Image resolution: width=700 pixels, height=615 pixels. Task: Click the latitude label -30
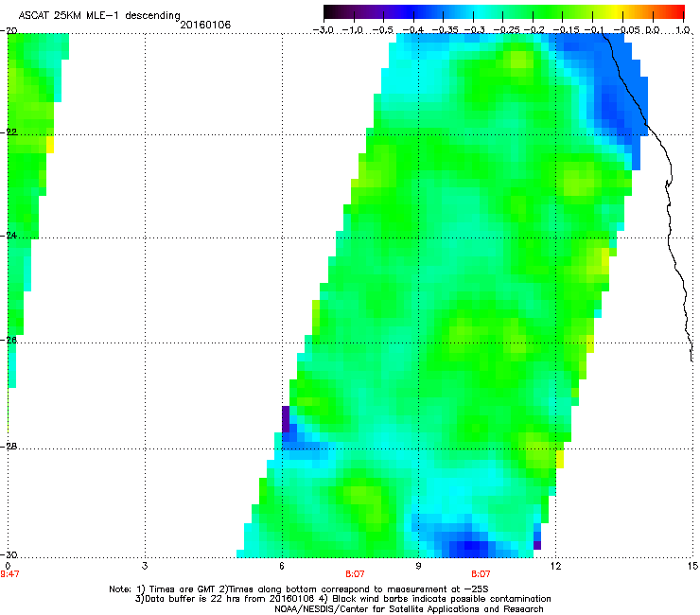(9, 555)
